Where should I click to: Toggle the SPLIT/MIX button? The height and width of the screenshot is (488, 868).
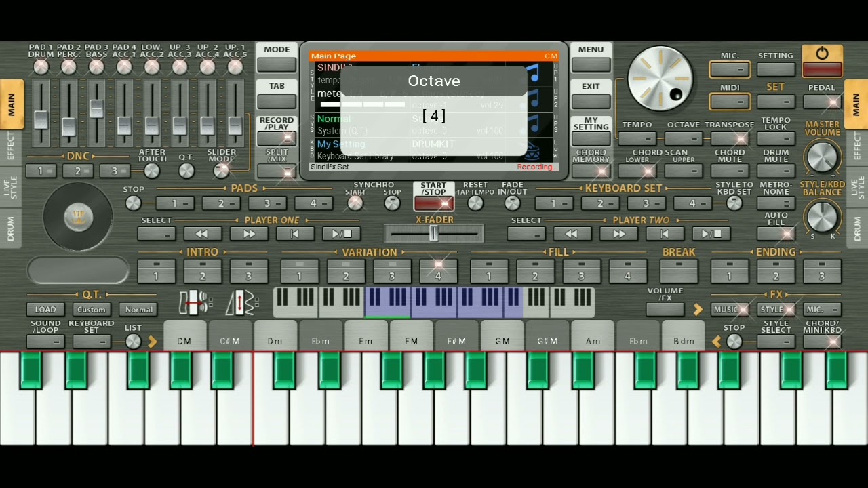pos(277,171)
